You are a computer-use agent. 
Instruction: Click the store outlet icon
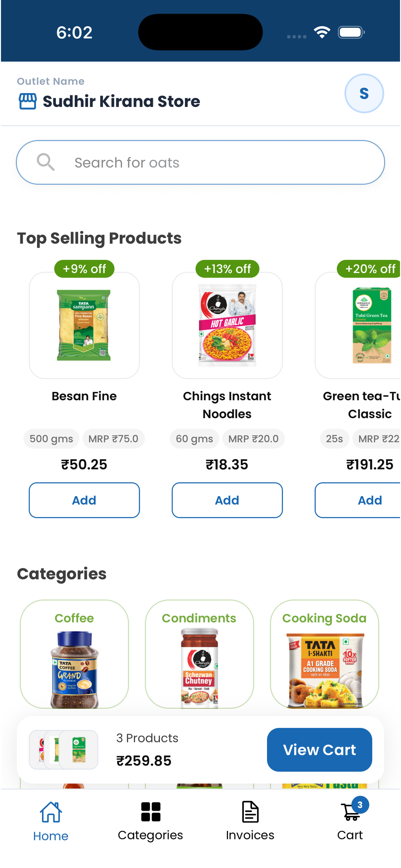tap(28, 101)
